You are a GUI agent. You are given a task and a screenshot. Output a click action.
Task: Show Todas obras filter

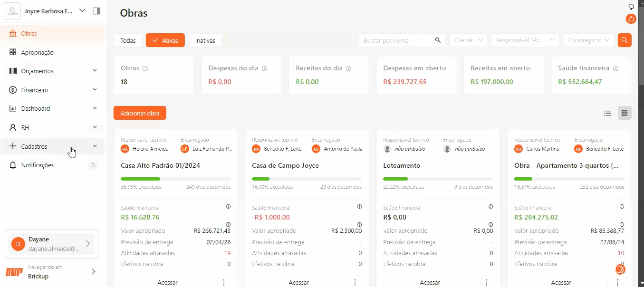tap(128, 40)
